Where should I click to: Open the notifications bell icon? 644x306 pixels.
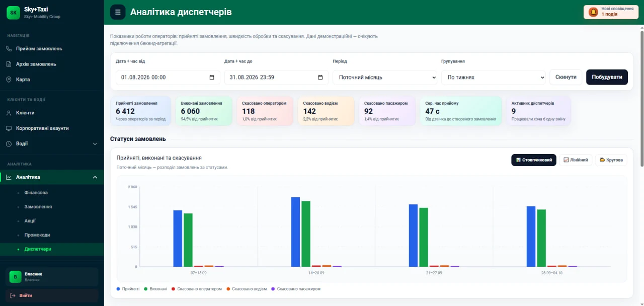[x=593, y=12]
